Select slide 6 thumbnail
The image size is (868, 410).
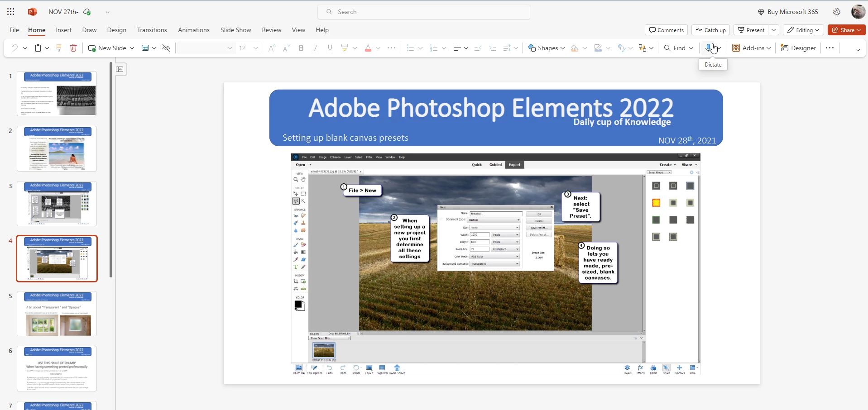click(57, 368)
